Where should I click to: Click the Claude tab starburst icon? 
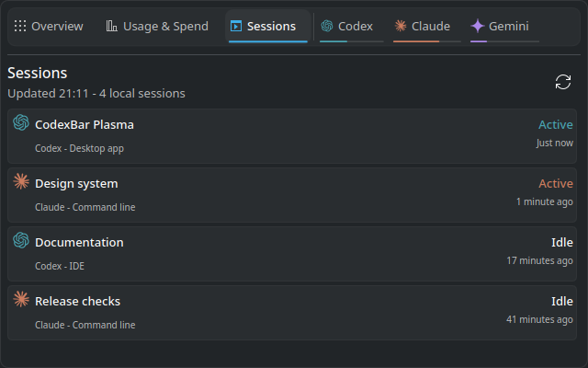coord(401,26)
